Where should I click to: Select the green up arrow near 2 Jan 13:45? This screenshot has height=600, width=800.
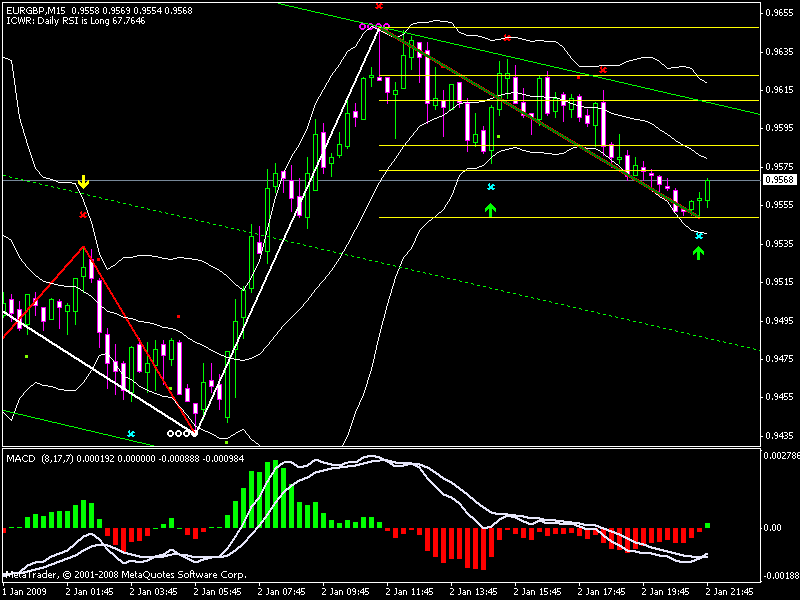click(490, 209)
